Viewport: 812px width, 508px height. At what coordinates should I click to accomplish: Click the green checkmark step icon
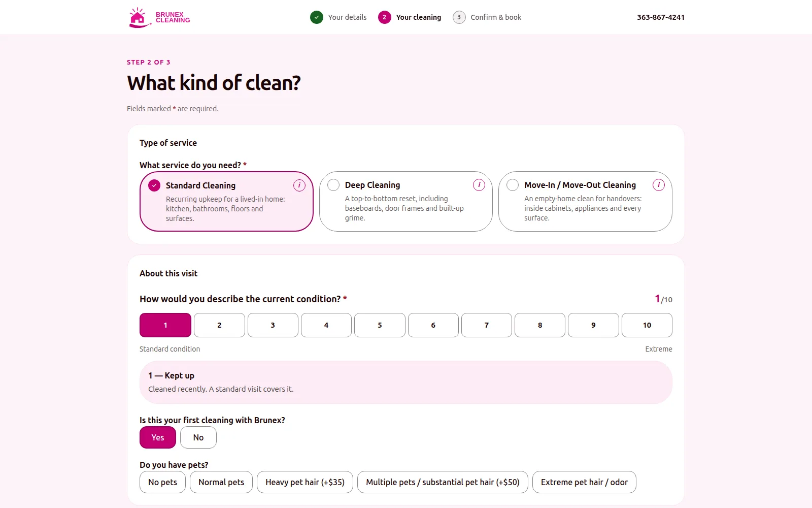(317, 17)
